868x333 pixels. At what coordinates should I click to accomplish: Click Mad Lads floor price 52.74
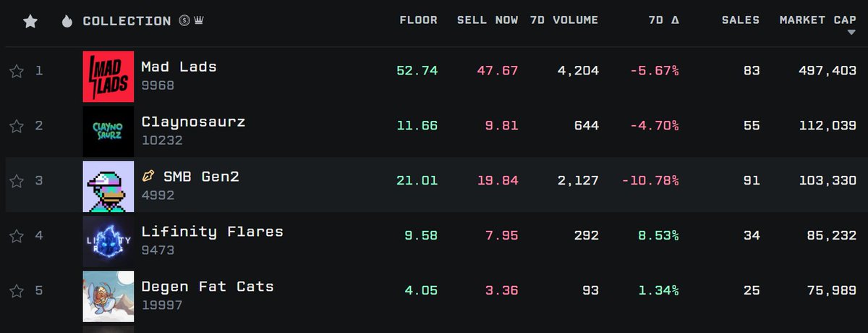click(417, 71)
